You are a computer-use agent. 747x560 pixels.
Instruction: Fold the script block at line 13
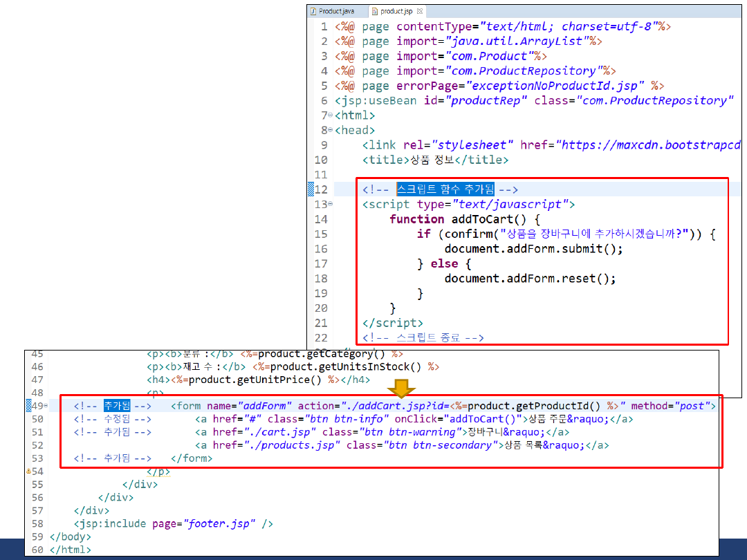click(330, 205)
